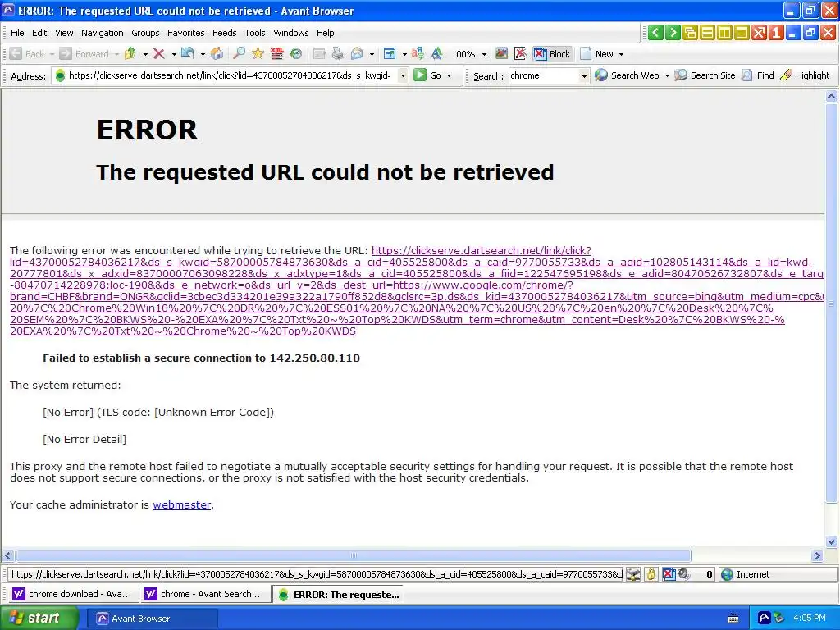Click the New tab button
Screen dimensions: 840x630
pos(597,53)
